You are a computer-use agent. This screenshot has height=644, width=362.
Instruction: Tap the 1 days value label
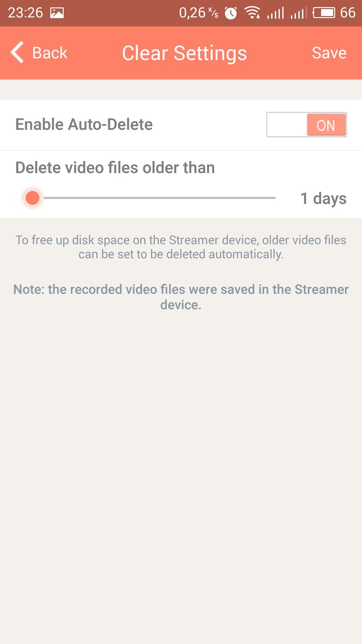[323, 199]
